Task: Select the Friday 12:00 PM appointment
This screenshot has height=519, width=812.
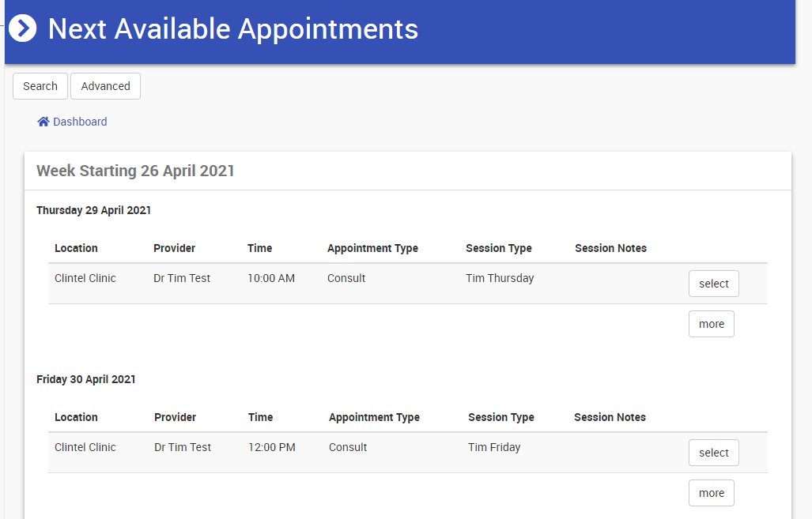Action: [x=713, y=453]
